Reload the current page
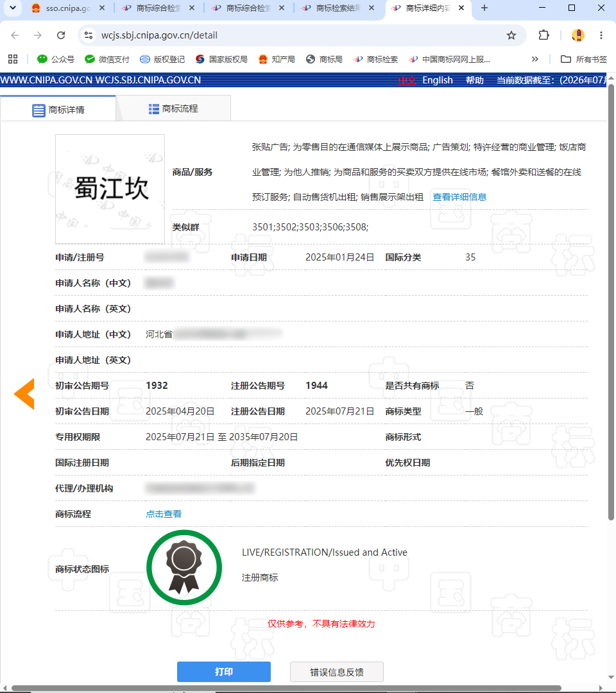The height and width of the screenshot is (693, 616). (61, 35)
